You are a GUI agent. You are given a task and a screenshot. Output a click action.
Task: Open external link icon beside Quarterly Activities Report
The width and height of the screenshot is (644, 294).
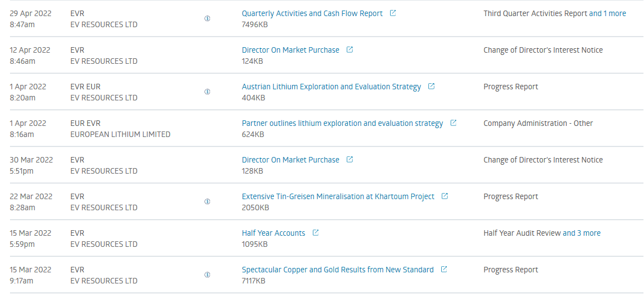393,13
